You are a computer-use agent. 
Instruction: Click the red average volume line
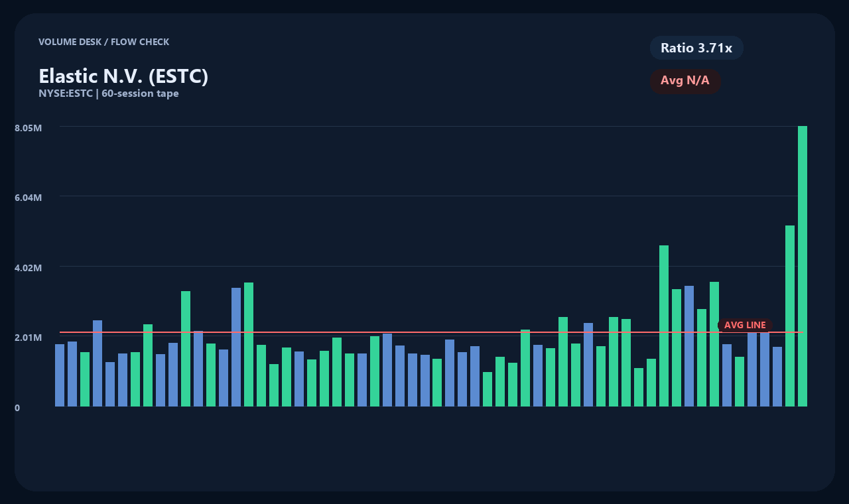(431, 332)
